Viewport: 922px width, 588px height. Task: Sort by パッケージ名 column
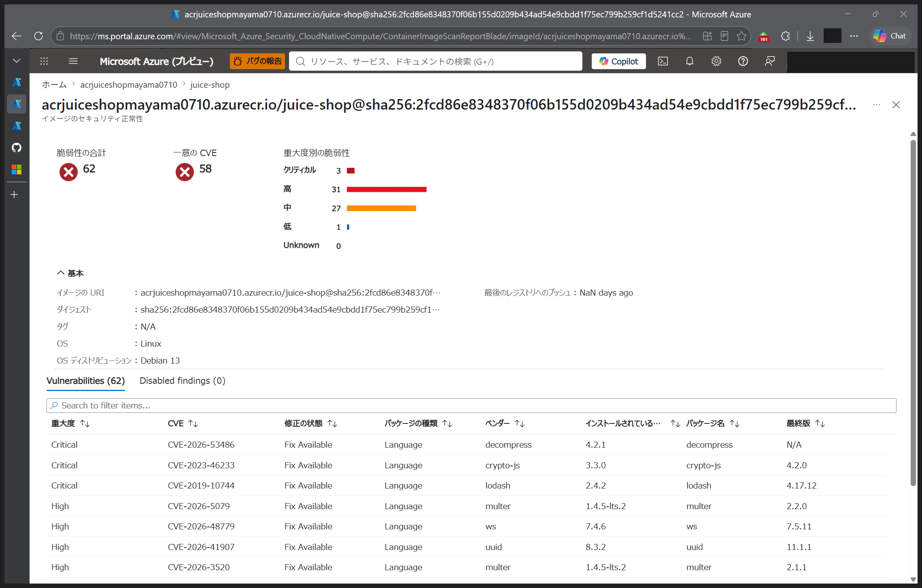[x=713, y=423]
